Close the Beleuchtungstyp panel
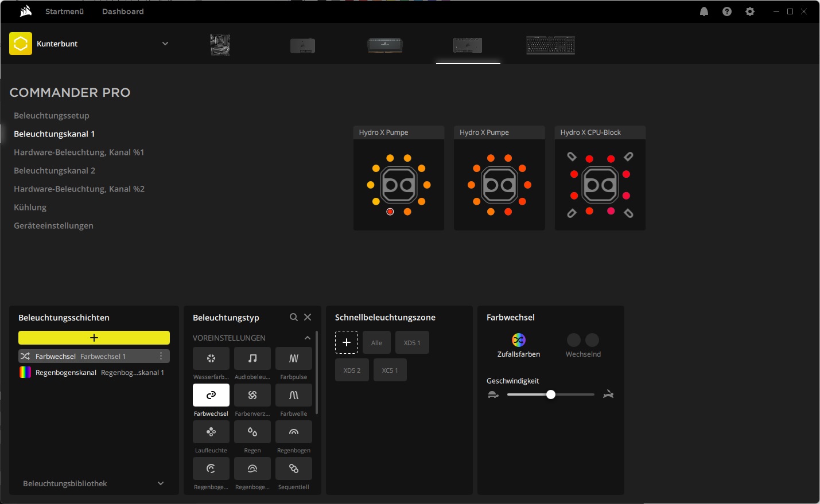The image size is (820, 504). [x=308, y=317]
